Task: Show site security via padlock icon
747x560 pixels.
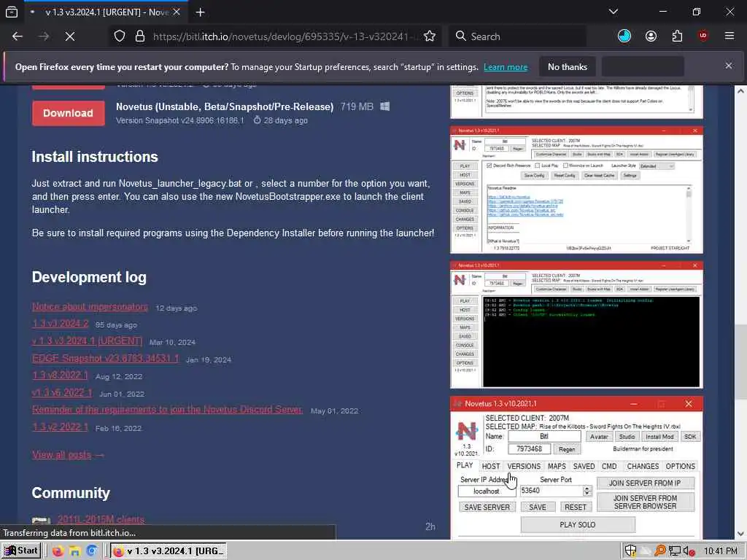Action: (139, 36)
